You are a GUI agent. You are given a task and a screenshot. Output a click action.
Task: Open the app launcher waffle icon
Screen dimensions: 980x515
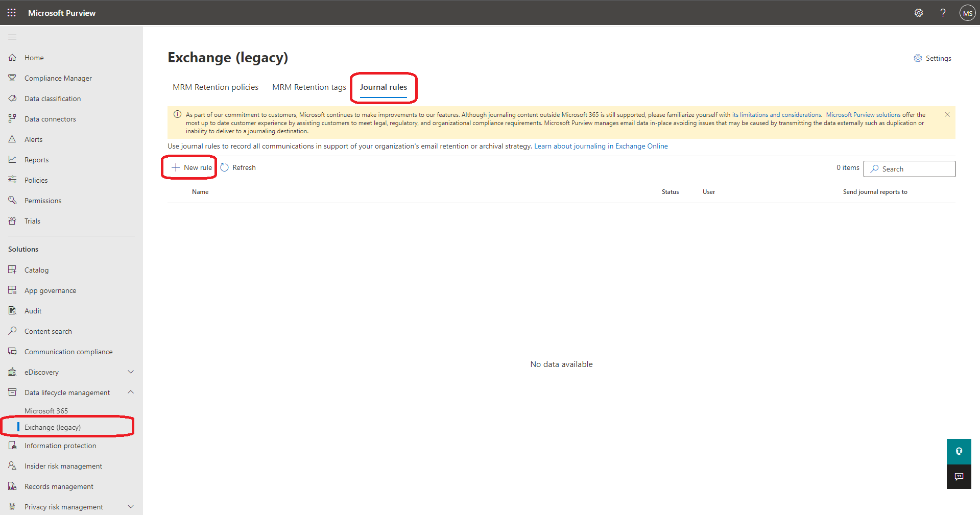click(x=12, y=13)
